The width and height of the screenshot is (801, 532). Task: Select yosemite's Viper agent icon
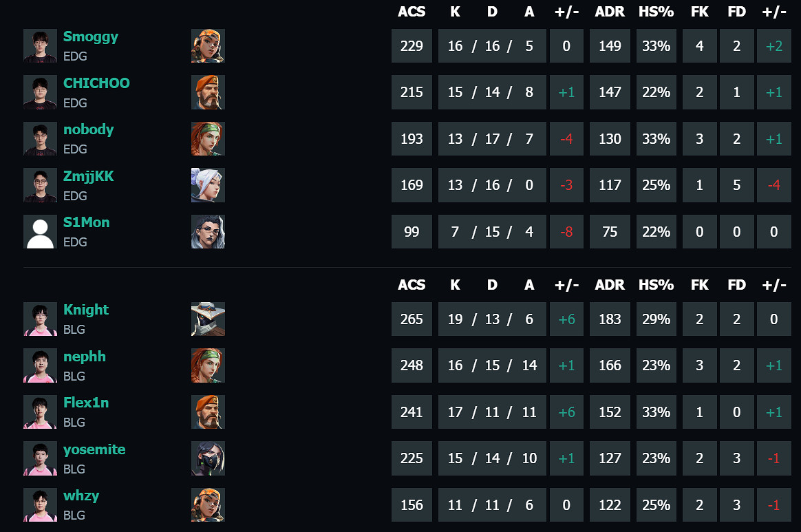(x=208, y=458)
